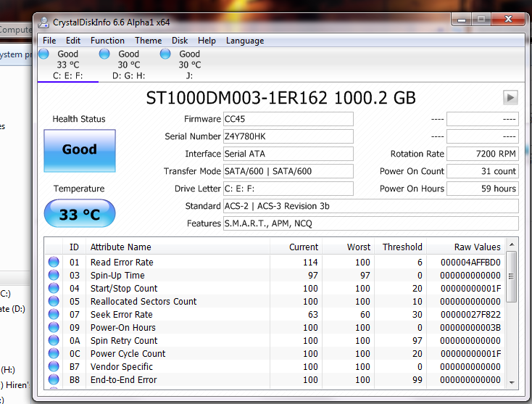Click the 33 °C temperature button
The width and height of the screenshot is (532, 404).
coord(80,213)
